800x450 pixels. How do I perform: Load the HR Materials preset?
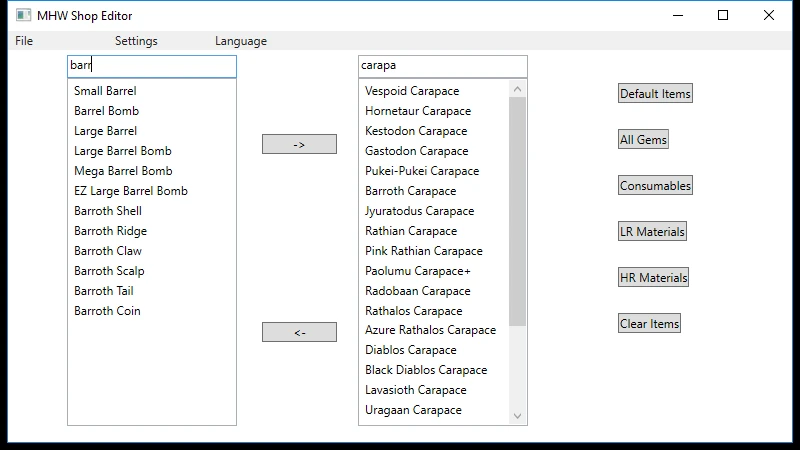click(653, 278)
